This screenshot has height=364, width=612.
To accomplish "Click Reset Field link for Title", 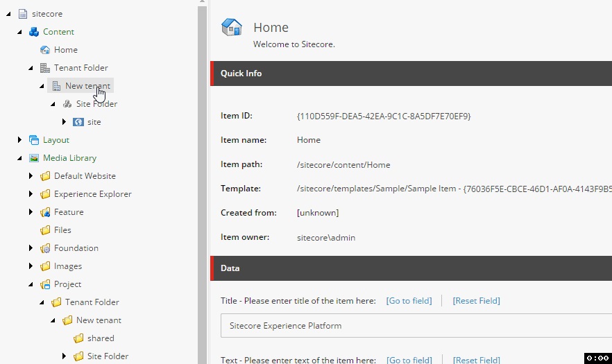I will click(x=476, y=301).
